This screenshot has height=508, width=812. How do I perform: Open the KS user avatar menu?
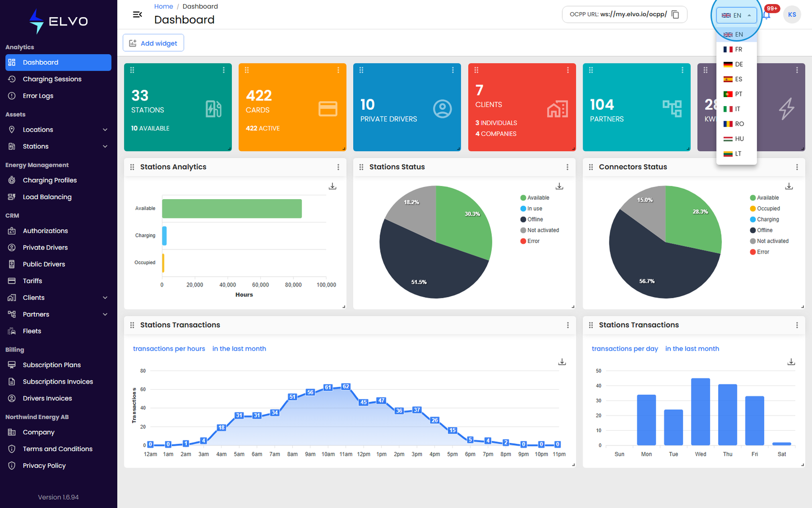click(792, 15)
